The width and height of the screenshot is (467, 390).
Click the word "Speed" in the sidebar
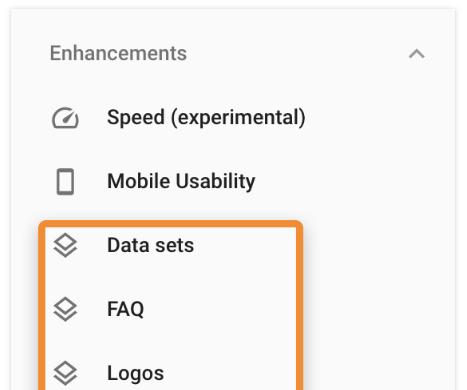136,118
